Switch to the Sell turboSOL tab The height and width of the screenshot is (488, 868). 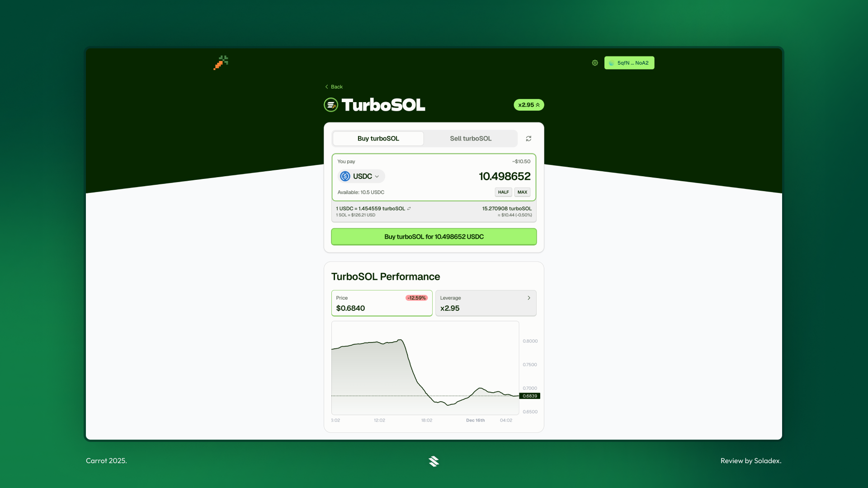(x=470, y=139)
